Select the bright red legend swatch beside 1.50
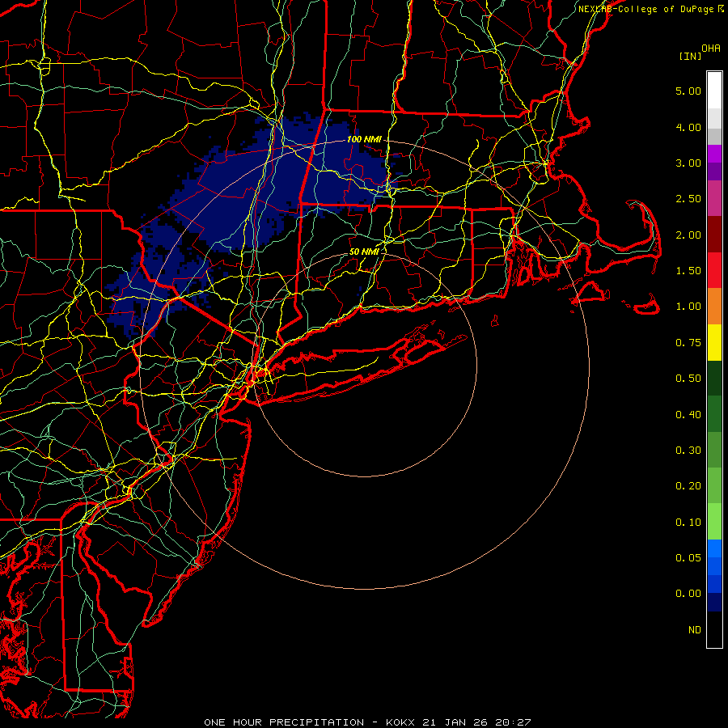728x728 pixels. click(714, 271)
